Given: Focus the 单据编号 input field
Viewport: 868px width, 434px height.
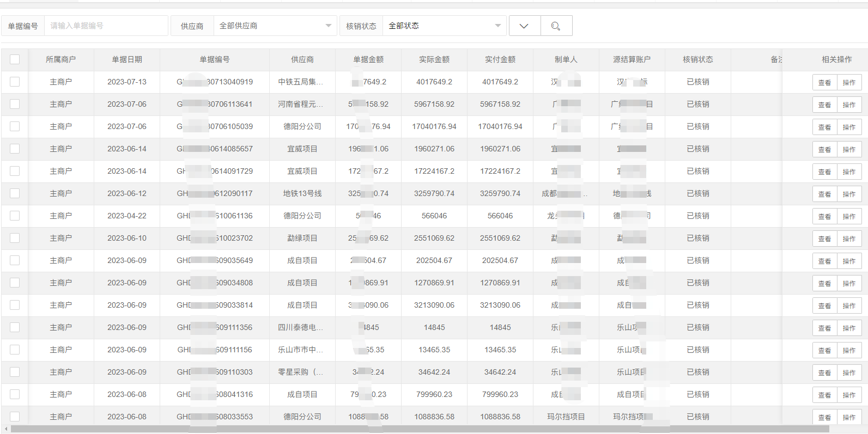Looking at the screenshot, I should click(106, 26).
